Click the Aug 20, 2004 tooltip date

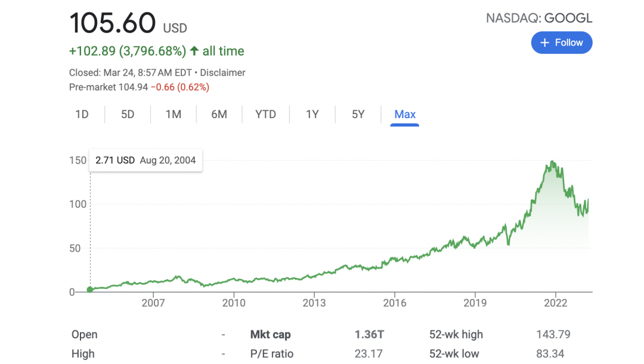point(168,161)
